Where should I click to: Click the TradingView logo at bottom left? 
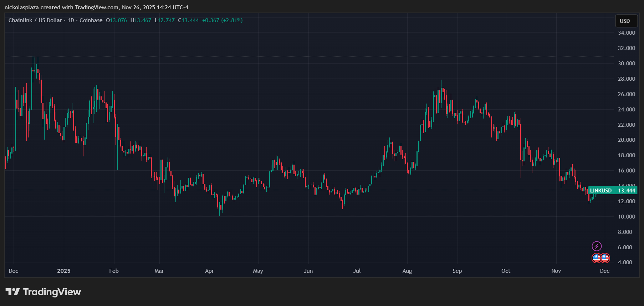click(x=43, y=292)
